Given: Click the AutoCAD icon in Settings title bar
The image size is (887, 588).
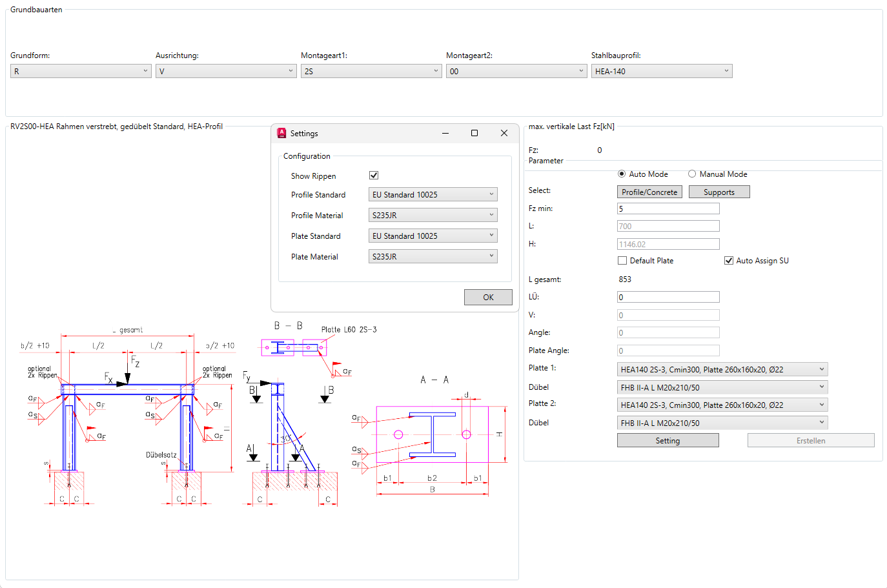Looking at the screenshot, I should [x=281, y=133].
